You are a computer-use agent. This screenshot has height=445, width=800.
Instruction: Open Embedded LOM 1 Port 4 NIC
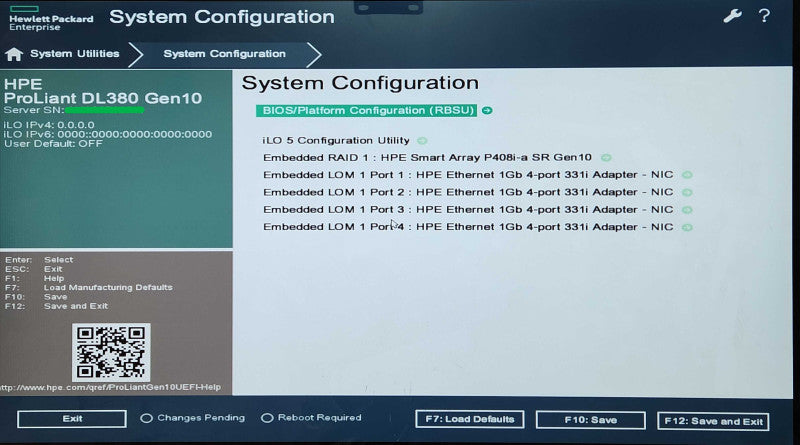tap(468, 227)
